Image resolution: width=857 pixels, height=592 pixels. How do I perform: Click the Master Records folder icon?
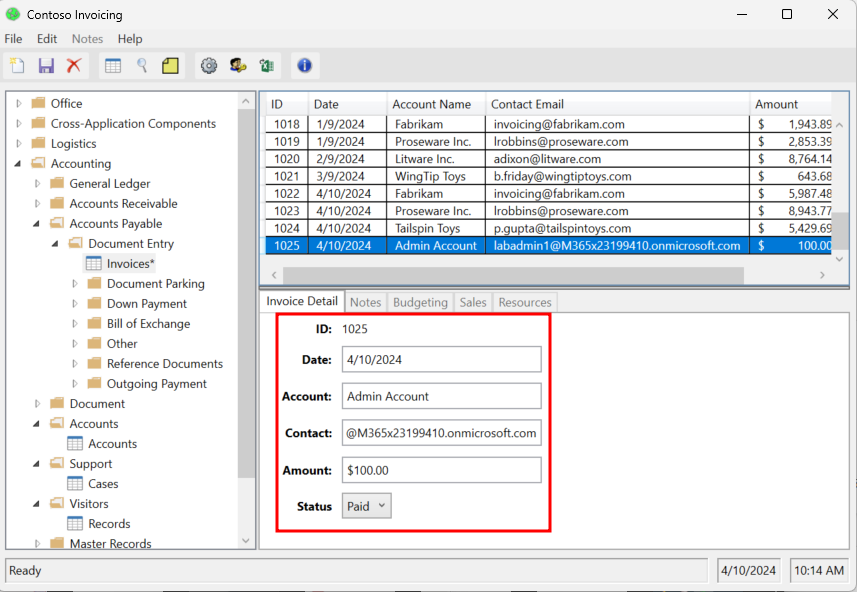pos(57,543)
